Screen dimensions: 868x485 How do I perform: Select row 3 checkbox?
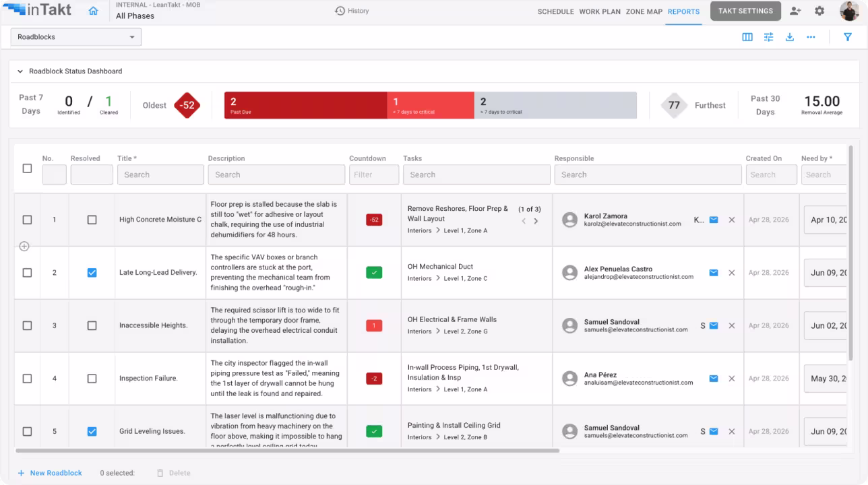point(27,325)
